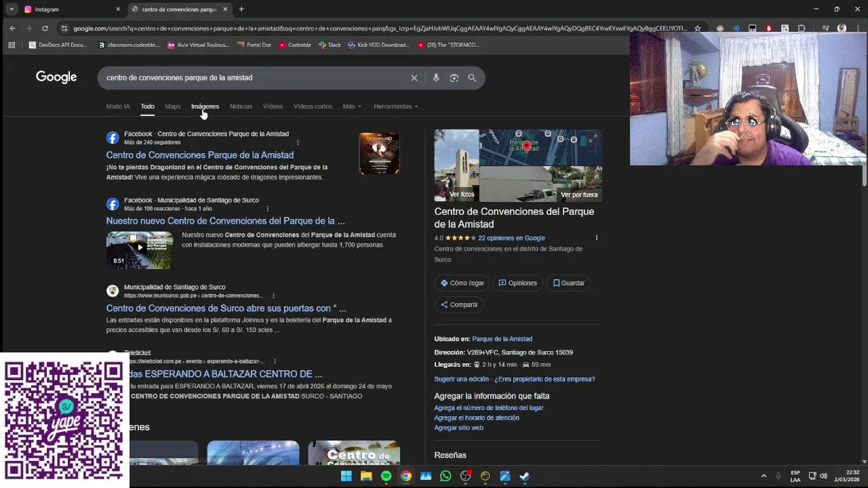Play the 0:51 Facebook video thumbnail
The height and width of the screenshot is (488, 868).
pyautogui.click(x=139, y=250)
